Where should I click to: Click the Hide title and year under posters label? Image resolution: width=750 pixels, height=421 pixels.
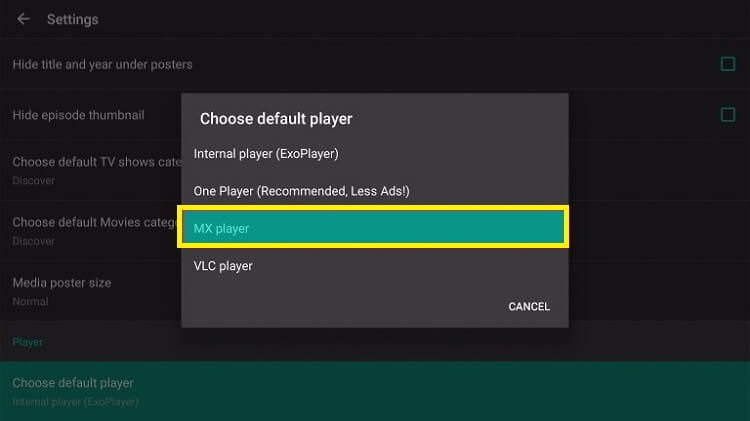point(102,65)
